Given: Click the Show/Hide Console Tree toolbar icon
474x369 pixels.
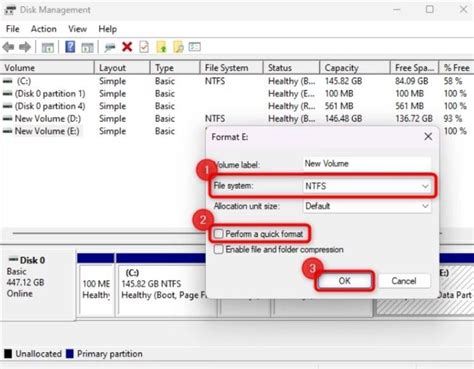Looking at the screenshot, I should coord(48,47).
